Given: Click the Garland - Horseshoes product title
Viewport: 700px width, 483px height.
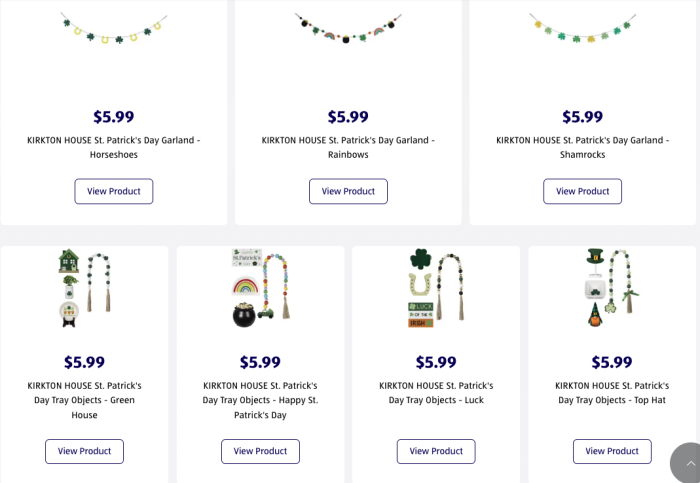Looking at the screenshot, I should tap(114, 147).
